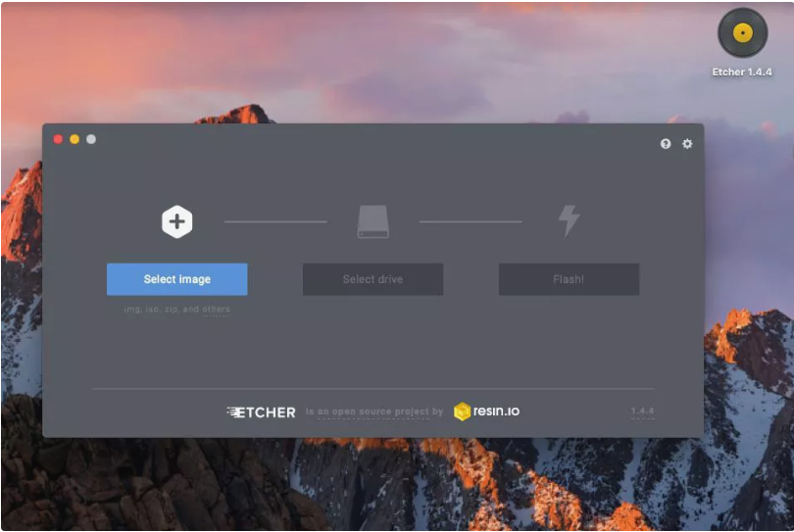The width and height of the screenshot is (794, 532).
Task: Click the 'others' supported formats link
Action: pos(217,310)
